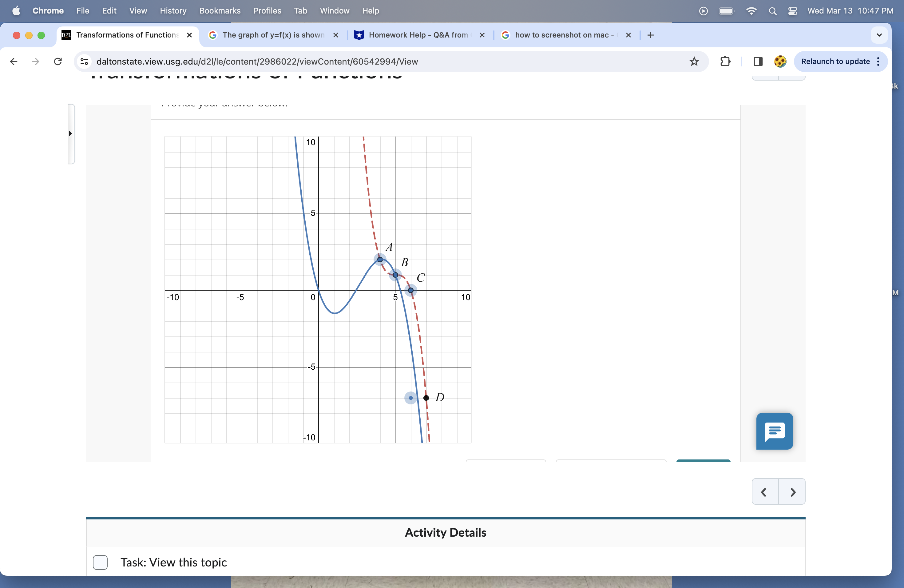Click Relaunch to update button

tap(835, 62)
